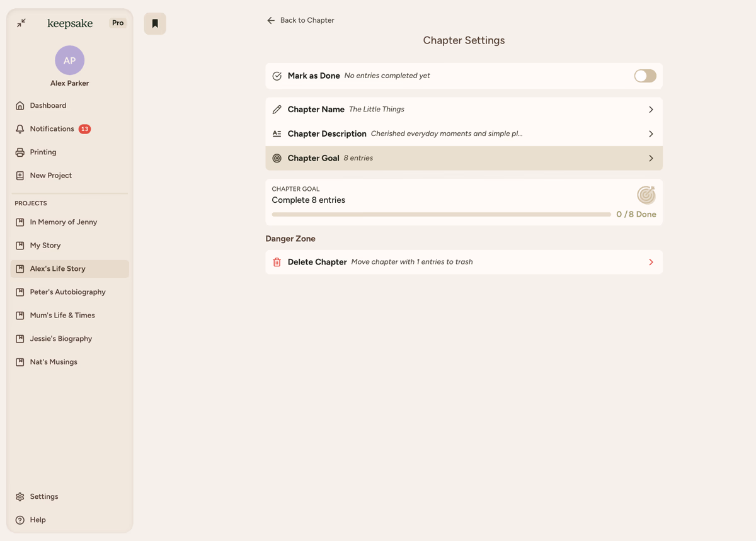
Task: Toggle the Mark as Done switch
Action: click(x=644, y=76)
